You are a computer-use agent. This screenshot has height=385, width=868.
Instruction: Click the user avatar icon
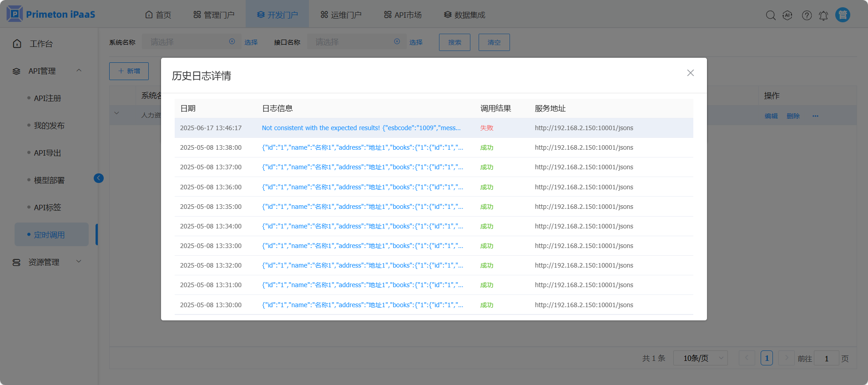tap(843, 15)
